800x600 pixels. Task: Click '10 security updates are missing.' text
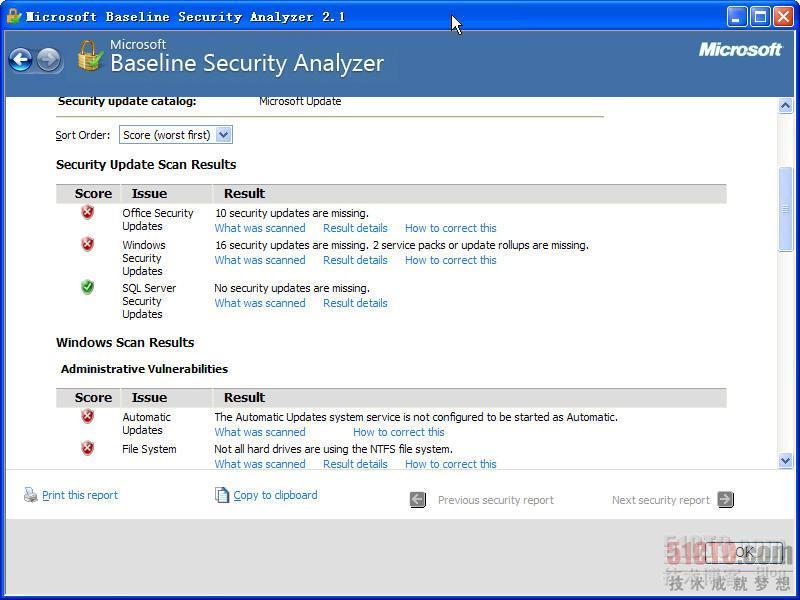coord(291,213)
